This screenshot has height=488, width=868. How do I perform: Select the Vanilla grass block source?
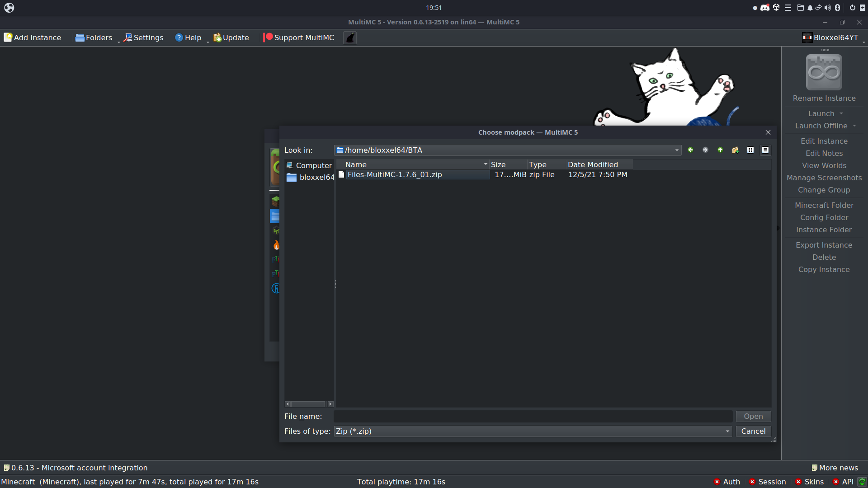[x=275, y=201]
